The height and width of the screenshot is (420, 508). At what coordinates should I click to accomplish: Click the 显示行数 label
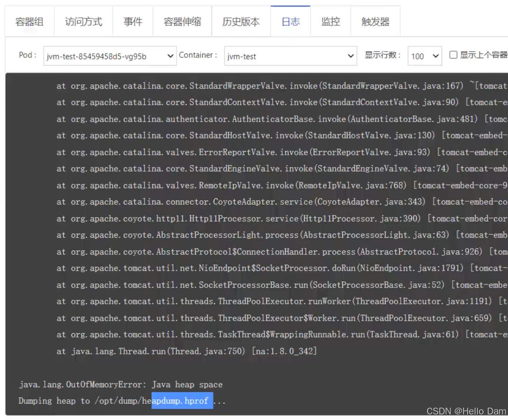pos(383,55)
